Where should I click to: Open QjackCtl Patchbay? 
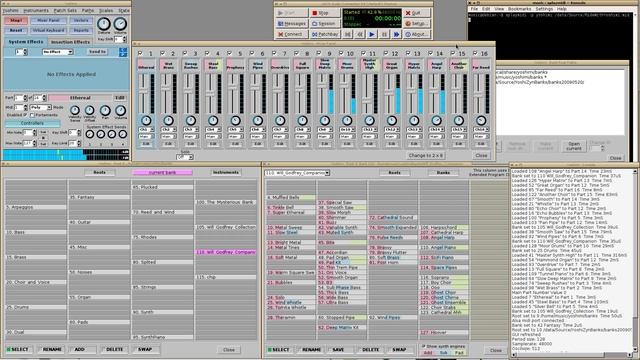(x=324, y=34)
